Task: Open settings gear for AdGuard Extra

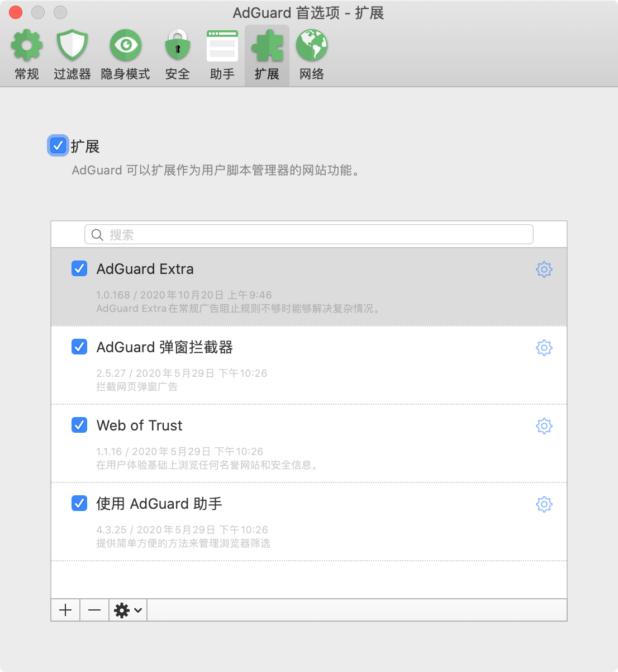Action: 544,269
